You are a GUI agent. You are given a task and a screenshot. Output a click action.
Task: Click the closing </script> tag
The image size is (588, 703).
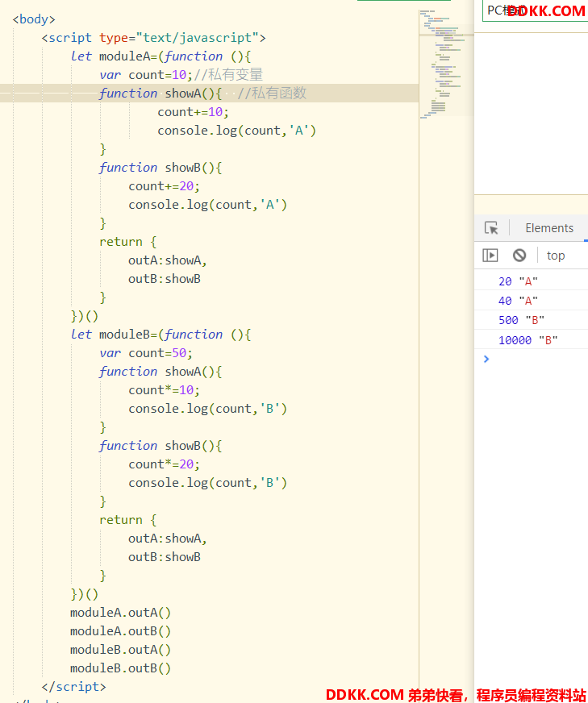tap(74, 687)
